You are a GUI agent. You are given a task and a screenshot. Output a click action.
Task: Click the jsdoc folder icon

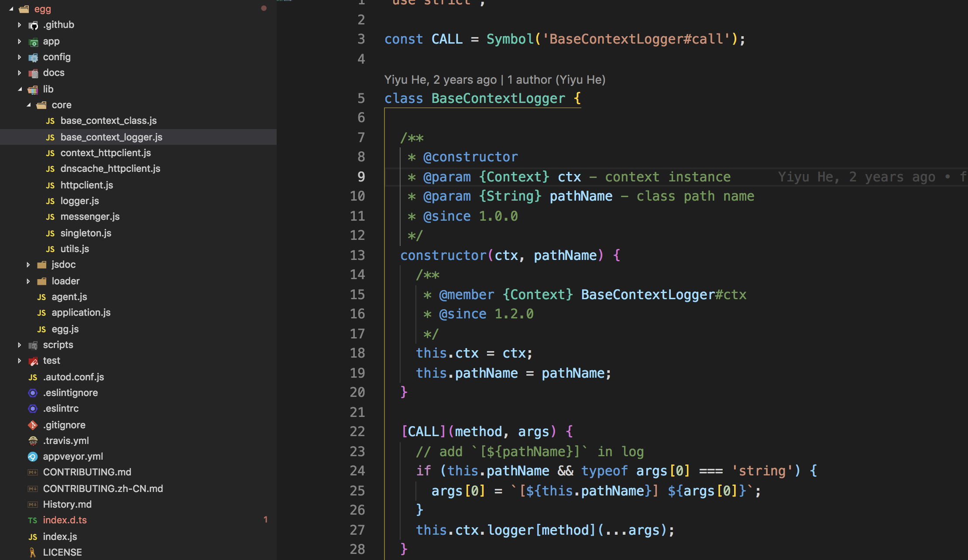tap(41, 265)
